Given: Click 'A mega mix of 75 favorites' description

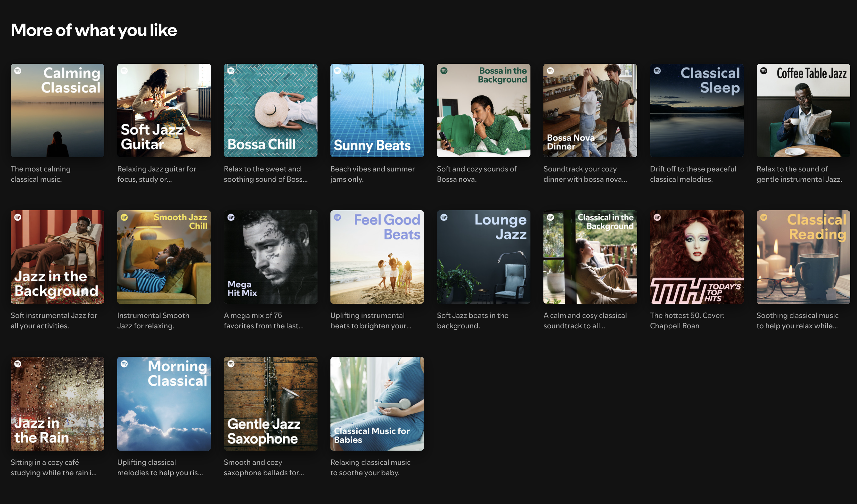Looking at the screenshot, I should pyautogui.click(x=264, y=321).
